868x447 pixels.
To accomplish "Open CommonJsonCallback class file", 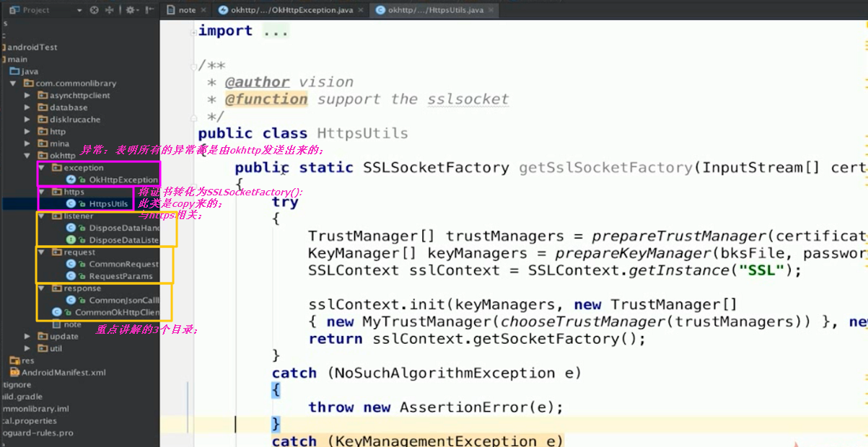I will [x=112, y=301].
